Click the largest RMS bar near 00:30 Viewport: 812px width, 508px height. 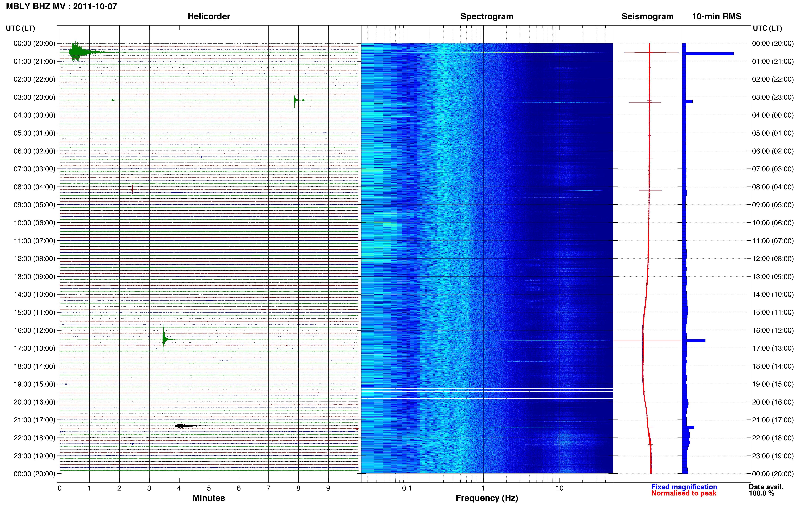click(708, 54)
